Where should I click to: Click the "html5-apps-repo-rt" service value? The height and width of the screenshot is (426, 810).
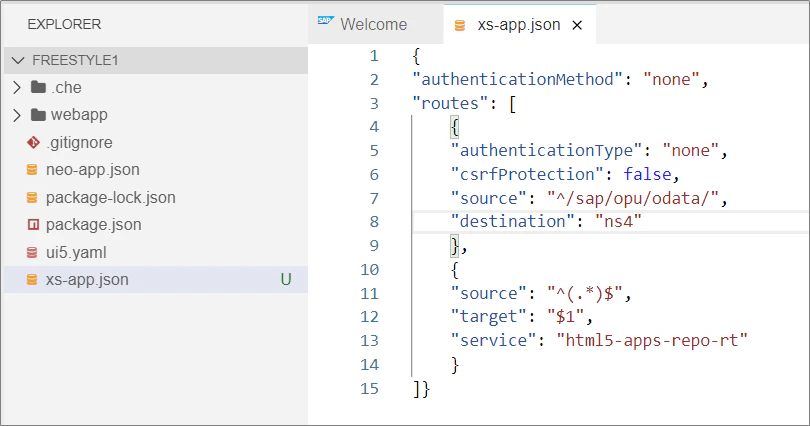coord(652,340)
